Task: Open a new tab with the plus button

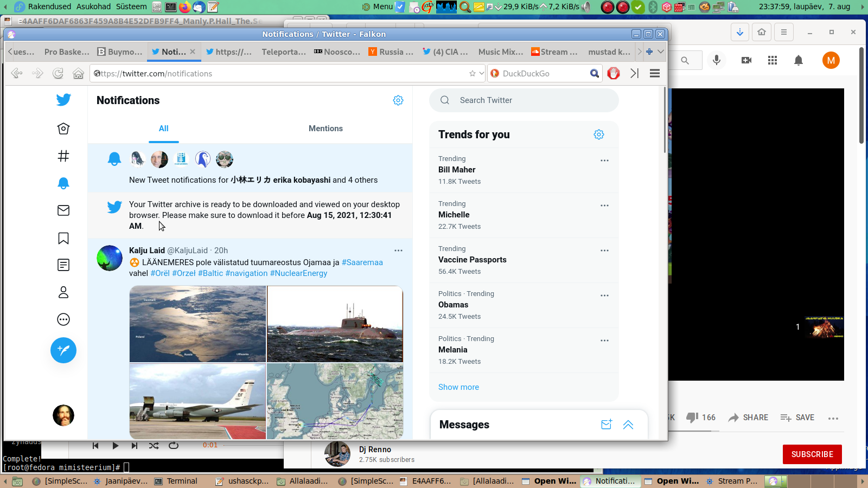Action: (x=649, y=52)
